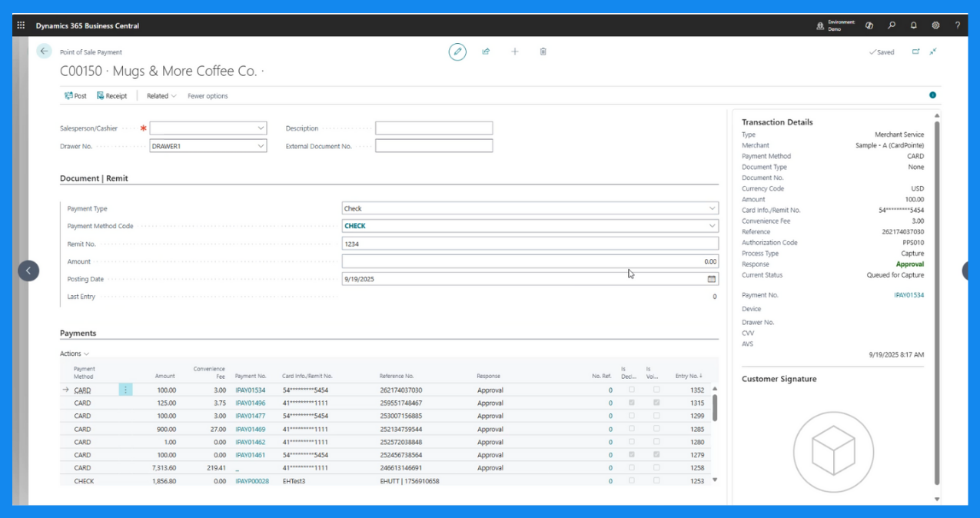Open the payments Actions menu
Image resolution: width=980 pixels, height=518 pixels.
click(x=75, y=354)
